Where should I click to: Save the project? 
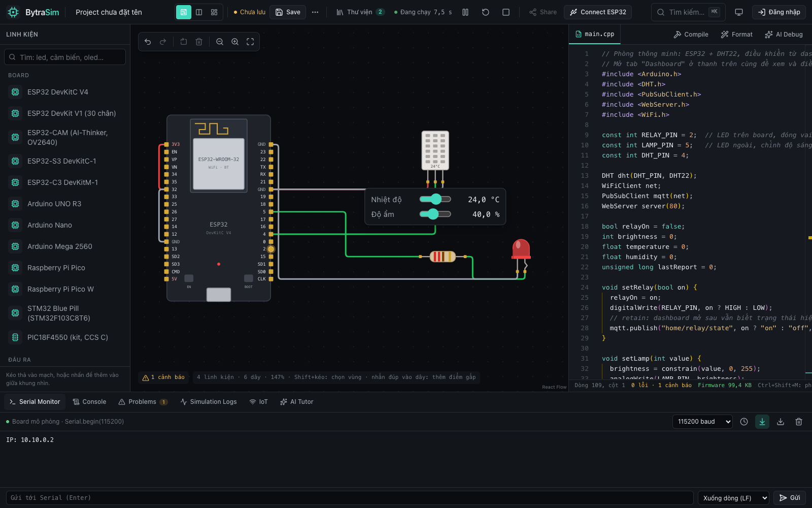pyautogui.click(x=288, y=12)
